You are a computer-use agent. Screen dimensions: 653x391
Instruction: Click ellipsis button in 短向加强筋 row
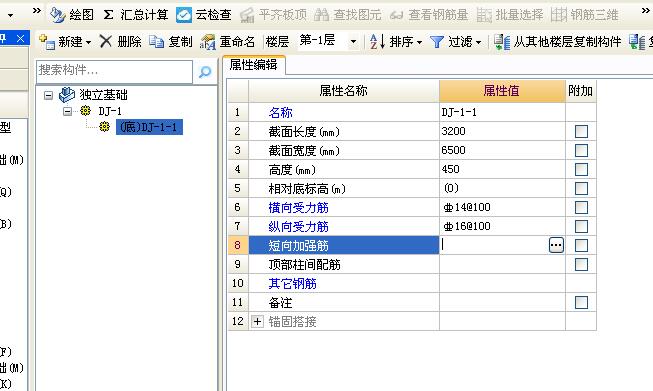[556, 245]
